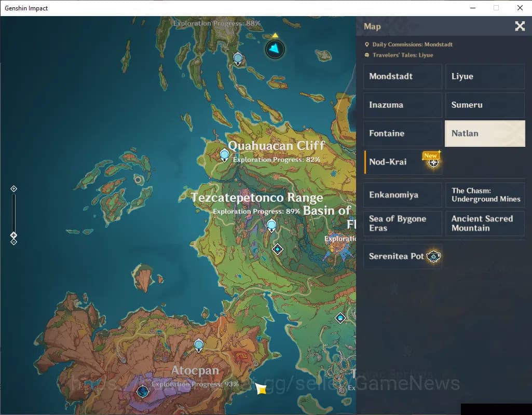Switch map to Liyue region
532x415 pixels.
click(x=485, y=77)
